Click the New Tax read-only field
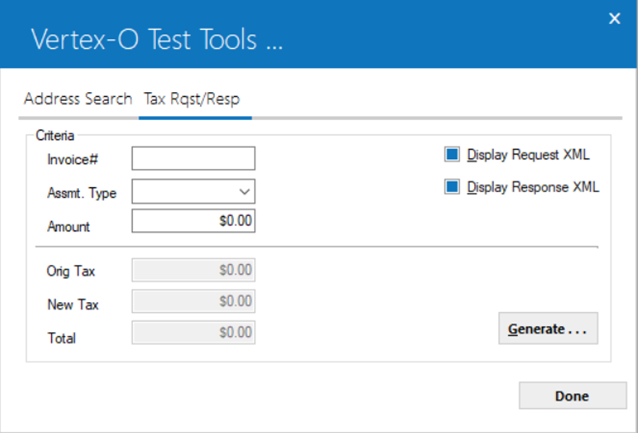The image size is (638, 433). 193,301
